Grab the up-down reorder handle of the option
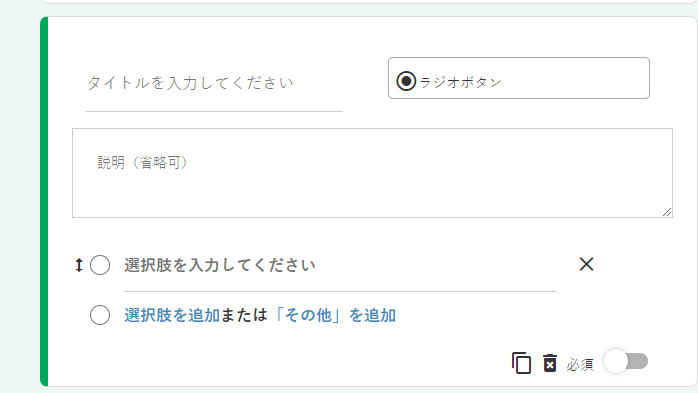Screen dimensions: 698x393 79,265
